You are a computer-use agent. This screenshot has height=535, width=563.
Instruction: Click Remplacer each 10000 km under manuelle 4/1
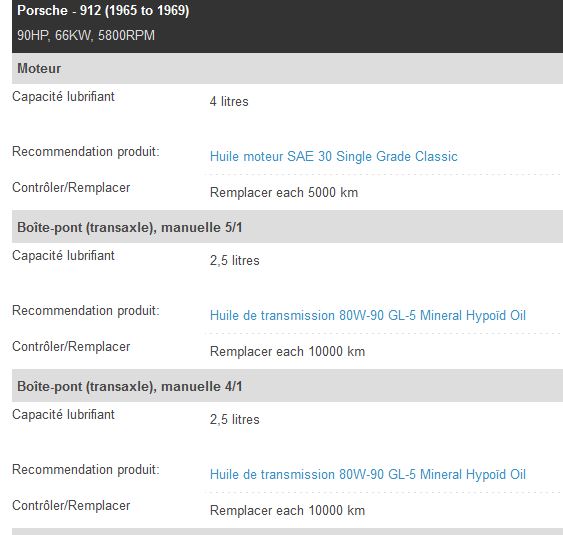tap(287, 511)
